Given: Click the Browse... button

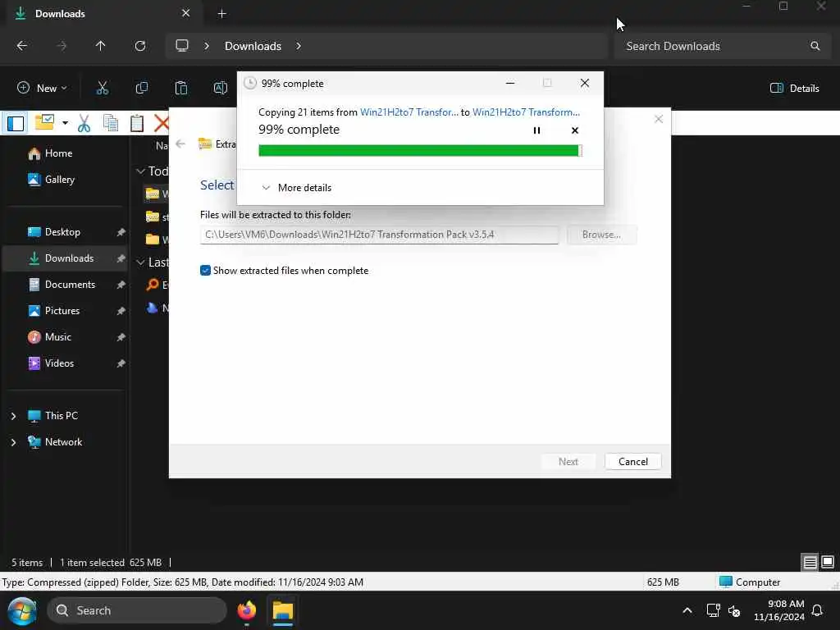Looking at the screenshot, I should [601, 235].
